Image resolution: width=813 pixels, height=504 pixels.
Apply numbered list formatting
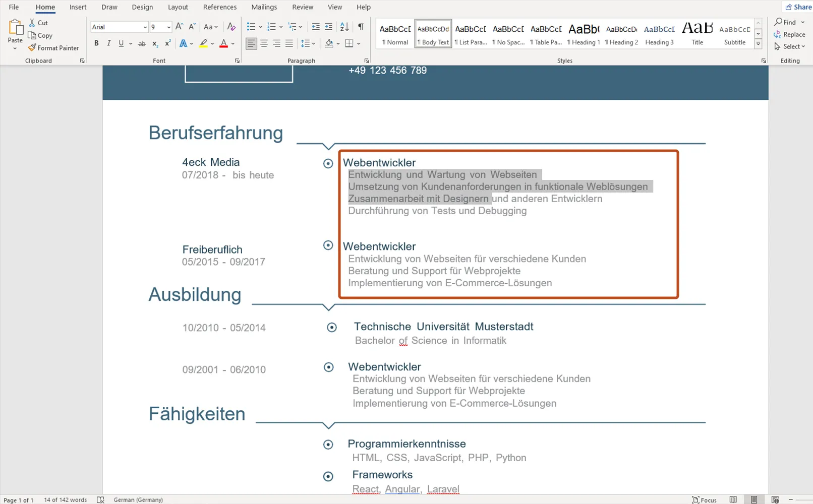pos(272,27)
